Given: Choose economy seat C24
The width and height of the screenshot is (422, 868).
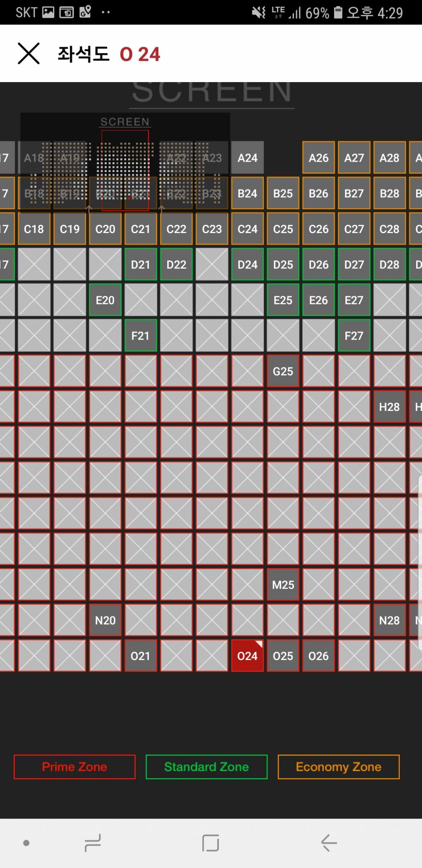Looking at the screenshot, I should (247, 229).
